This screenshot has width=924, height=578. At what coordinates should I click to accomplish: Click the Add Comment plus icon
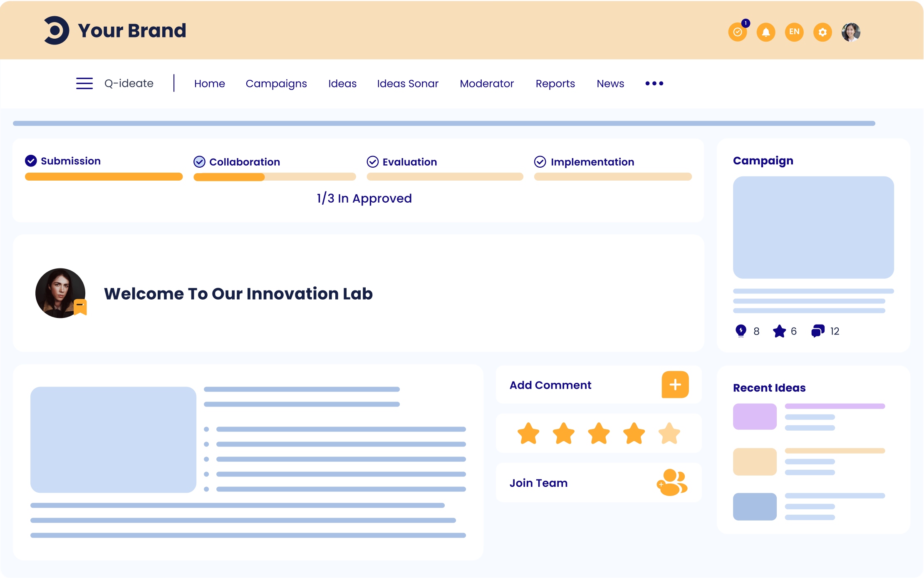pos(675,385)
